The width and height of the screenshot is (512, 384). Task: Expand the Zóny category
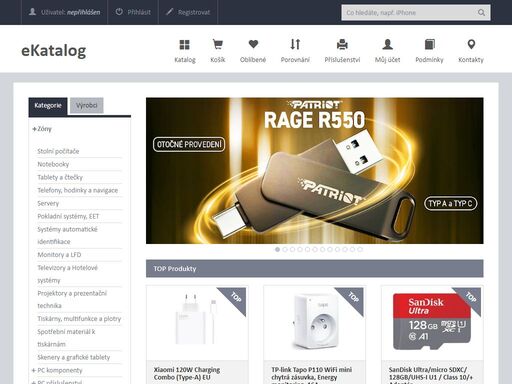coord(34,129)
